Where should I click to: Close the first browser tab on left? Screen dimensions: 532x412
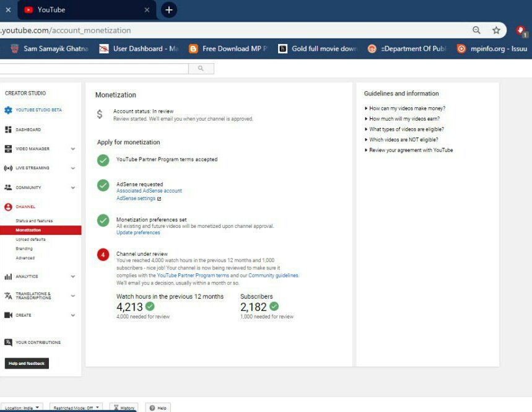[x=8, y=10]
